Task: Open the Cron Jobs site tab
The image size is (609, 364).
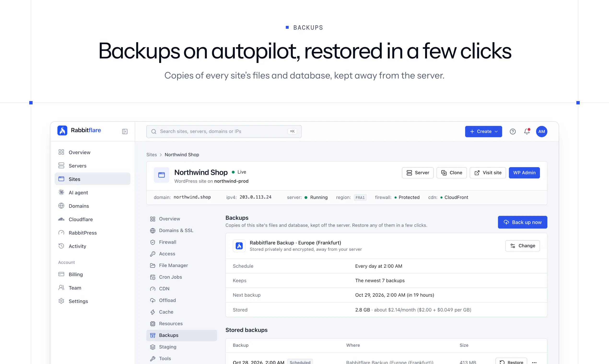Action: [x=182, y=277]
